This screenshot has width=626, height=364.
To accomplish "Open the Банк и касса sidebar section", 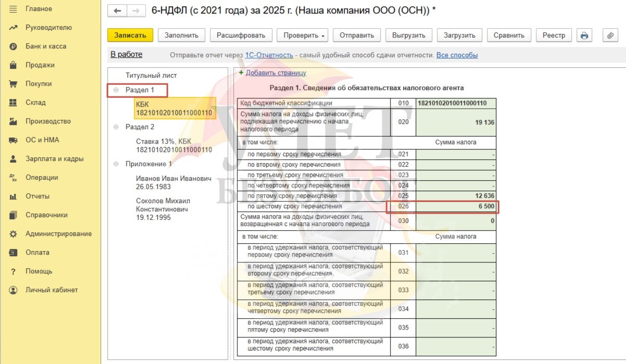I will (x=45, y=46).
